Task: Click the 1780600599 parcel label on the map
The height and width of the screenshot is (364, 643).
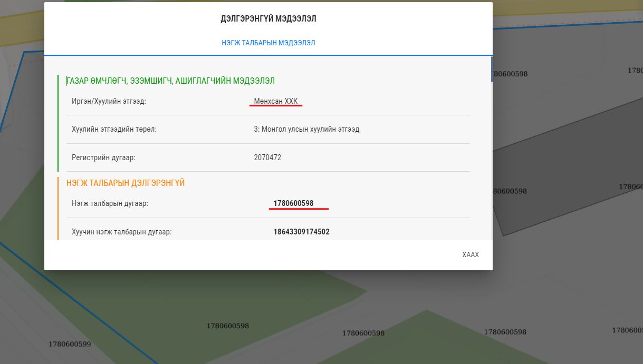Action: [70, 345]
